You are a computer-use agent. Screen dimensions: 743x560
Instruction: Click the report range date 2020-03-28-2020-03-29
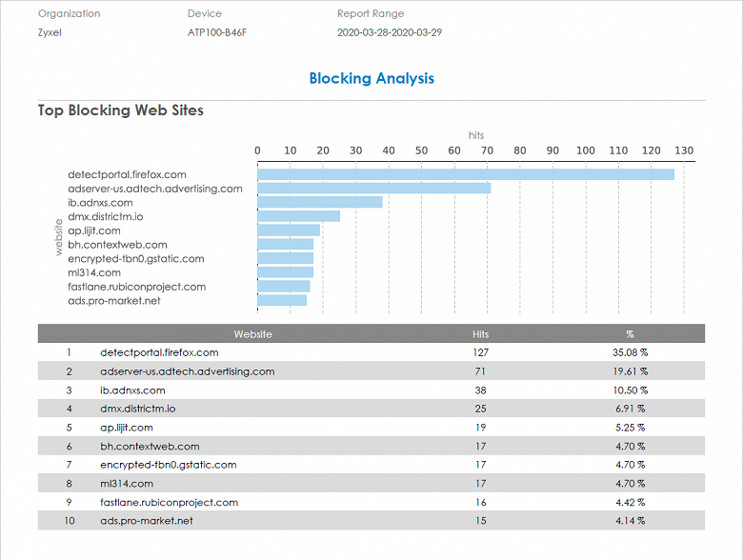tap(390, 32)
